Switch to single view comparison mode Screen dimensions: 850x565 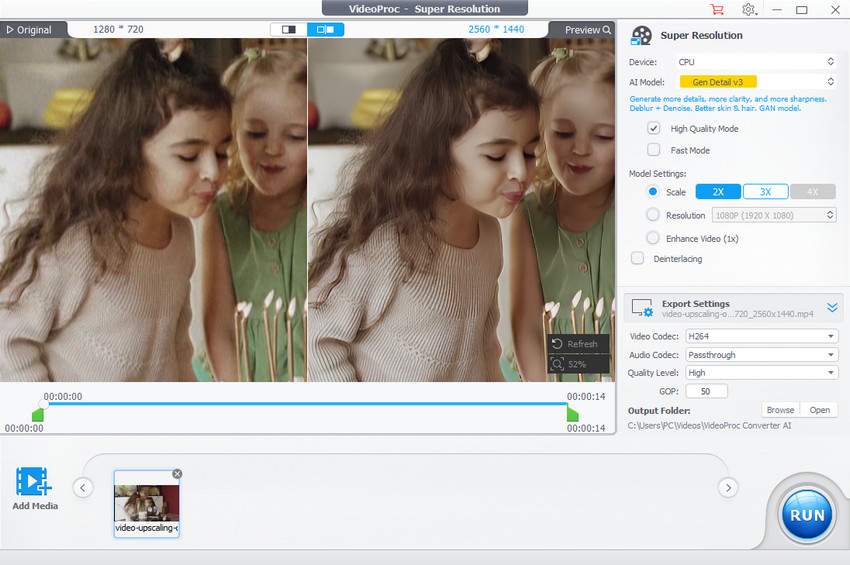pos(288,29)
